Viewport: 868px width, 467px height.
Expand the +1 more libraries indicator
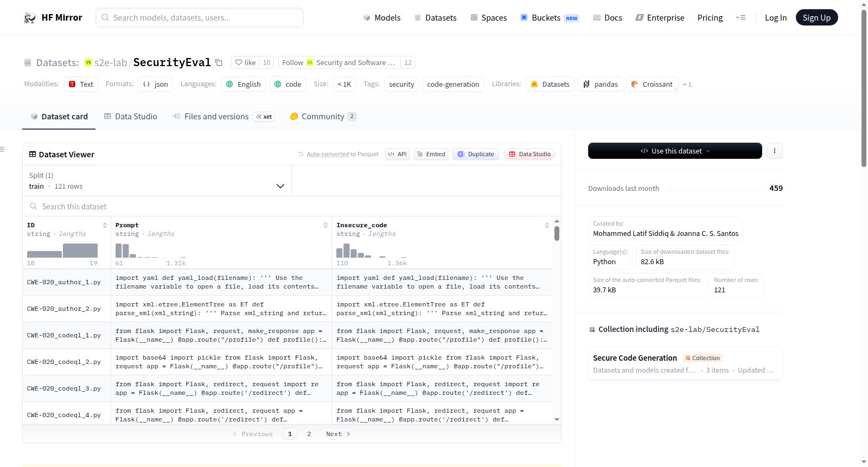point(687,85)
